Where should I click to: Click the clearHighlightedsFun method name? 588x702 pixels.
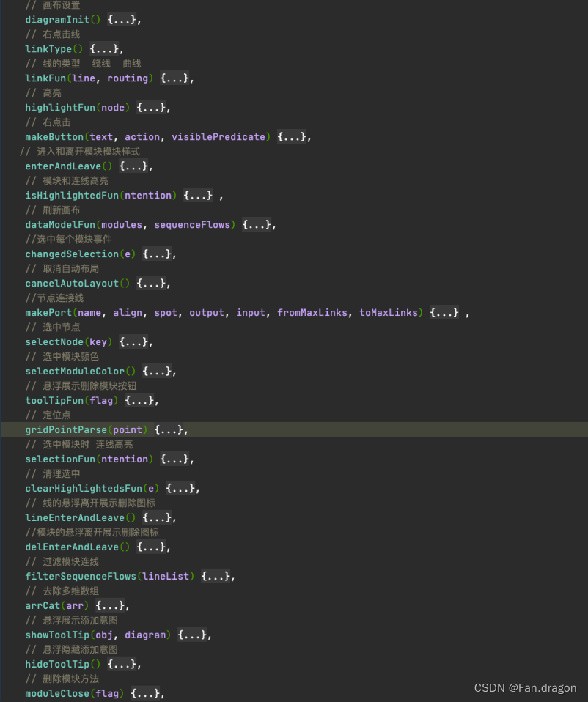click(84, 489)
